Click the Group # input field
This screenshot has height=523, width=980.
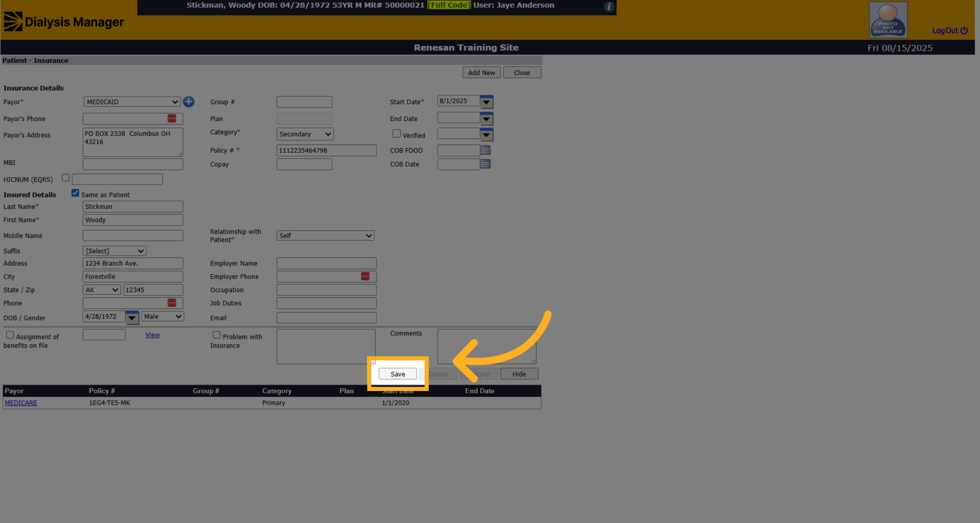click(x=304, y=102)
